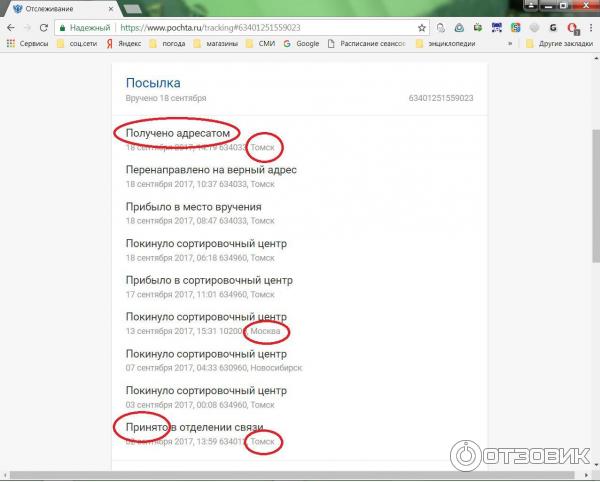
Task: Click the Вручено 18 сентября status
Action: 166,98
